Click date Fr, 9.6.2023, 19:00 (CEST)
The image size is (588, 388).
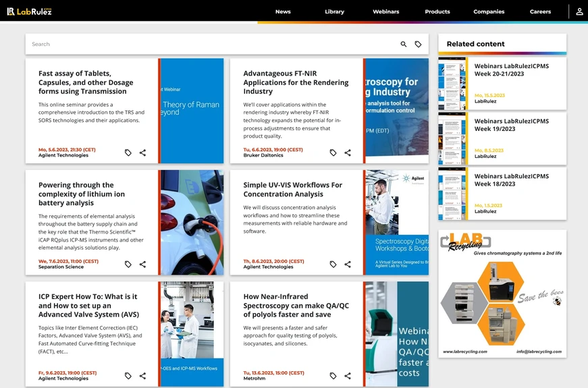click(68, 373)
